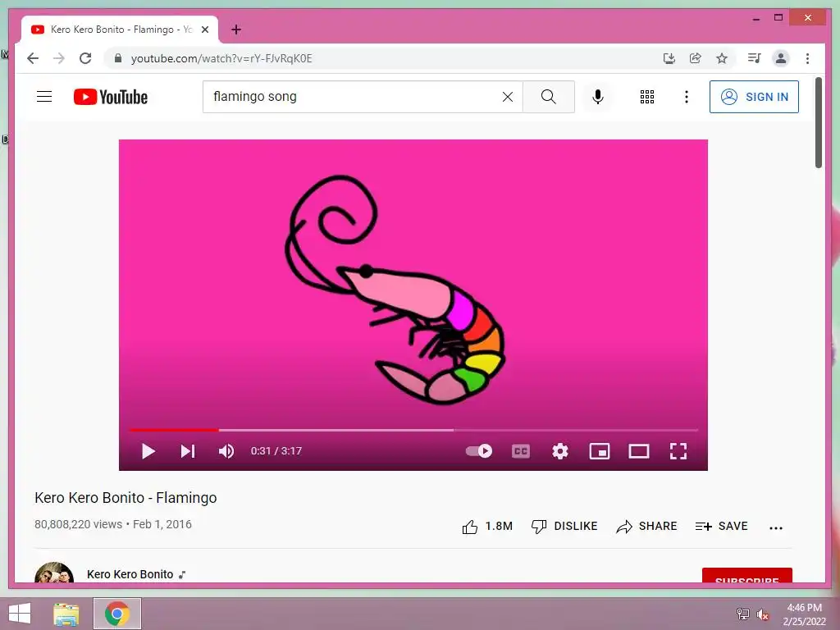
Task: Enable miniplayer mode
Action: pos(600,451)
